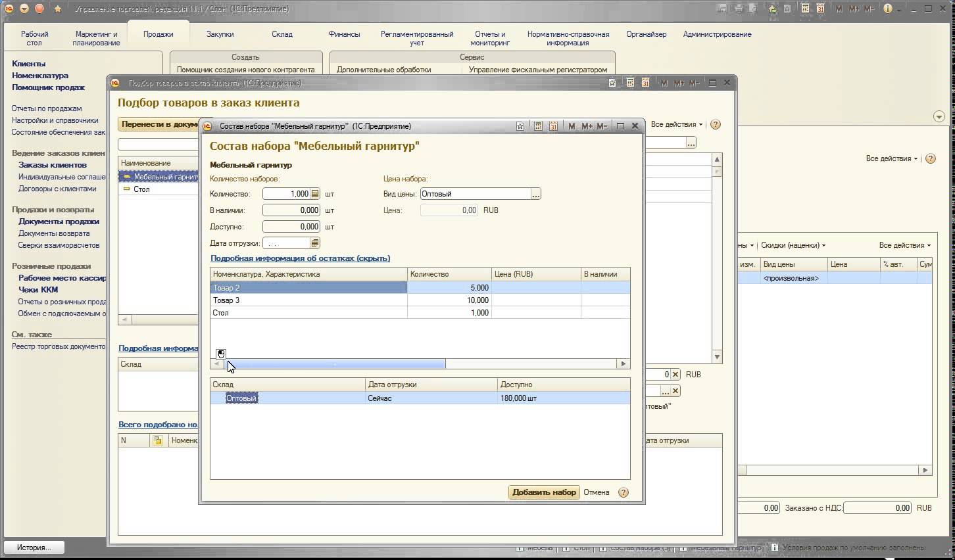Image resolution: width=955 pixels, height=560 pixels.
Task: Click the Перенести в документ button
Action: (x=159, y=124)
